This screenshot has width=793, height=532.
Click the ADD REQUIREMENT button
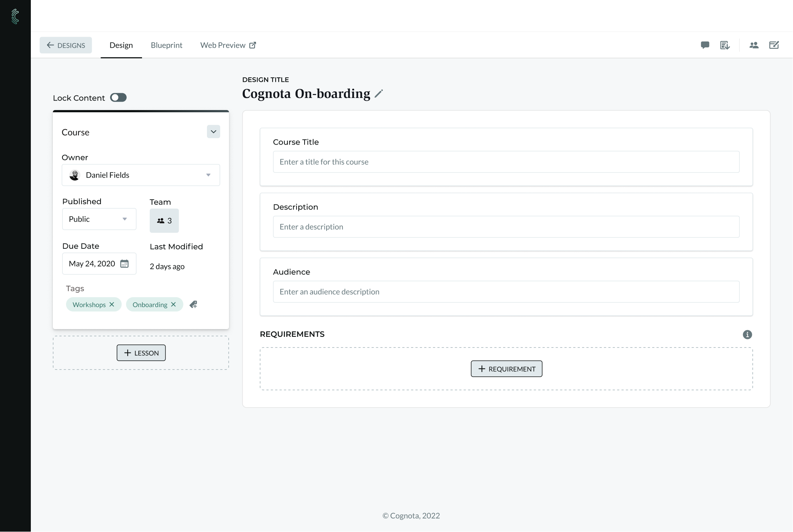tap(506, 368)
